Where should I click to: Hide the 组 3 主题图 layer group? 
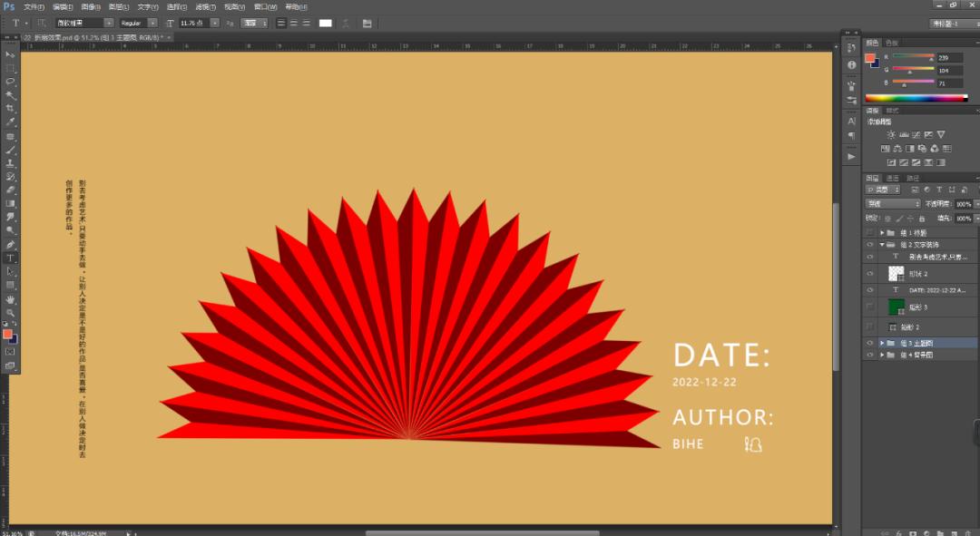click(869, 344)
